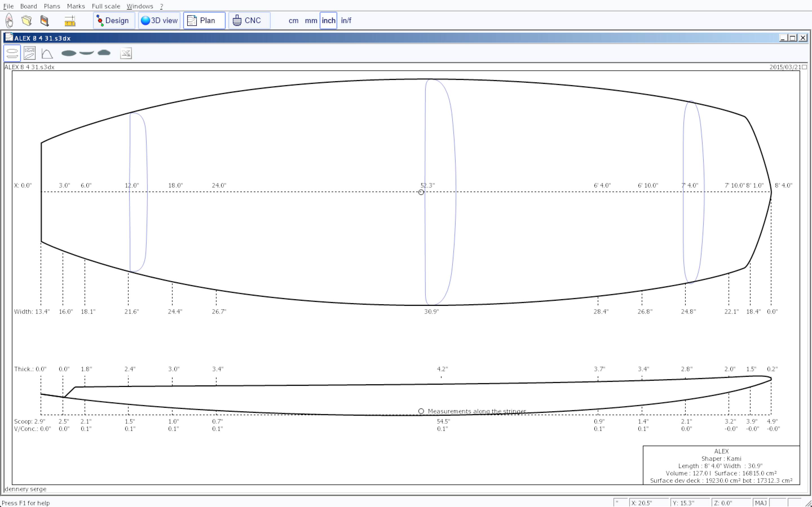812x507 pixels.
Task: Select the outline and profile plan icon
Action: click(x=12, y=53)
